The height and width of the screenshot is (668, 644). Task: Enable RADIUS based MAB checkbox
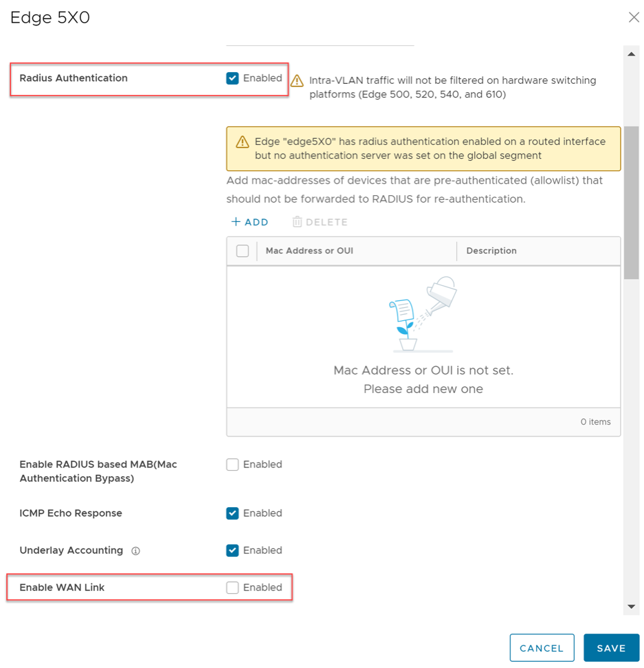(232, 464)
